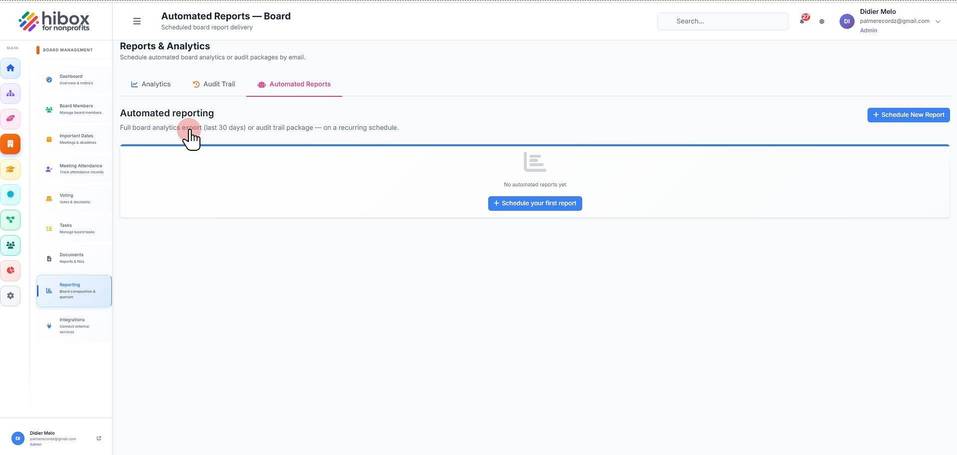
Task: Open the teal circle module icon
Action: [x=10, y=194]
